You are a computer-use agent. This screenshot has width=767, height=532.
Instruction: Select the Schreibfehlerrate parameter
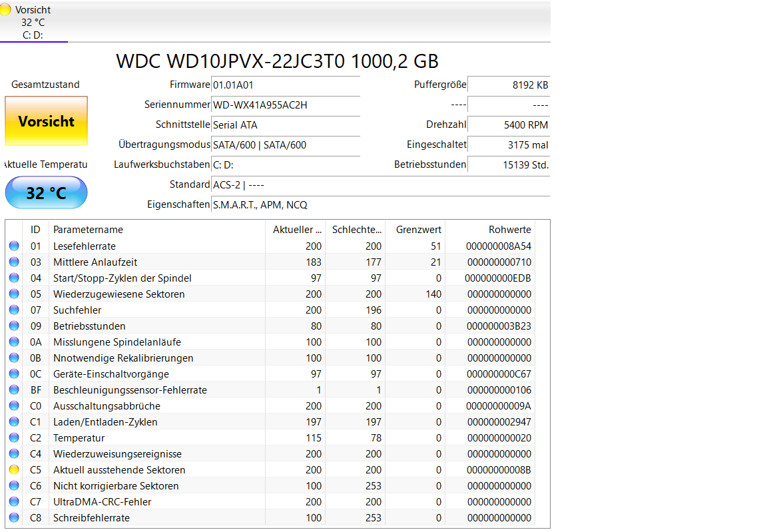coord(91,518)
